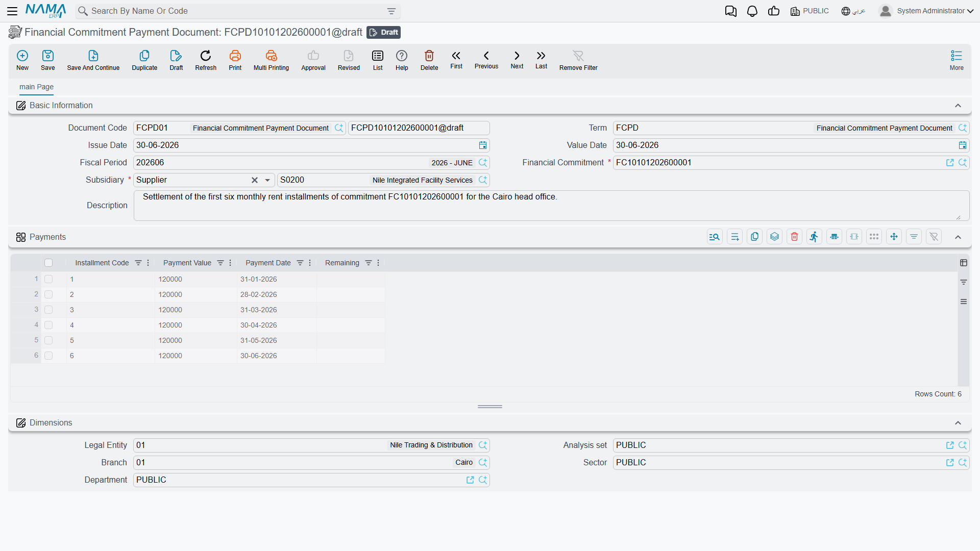Image resolution: width=980 pixels, height=551 pixels.
Task: Open Payment Date column menu
Action: [x=310, y=263]
